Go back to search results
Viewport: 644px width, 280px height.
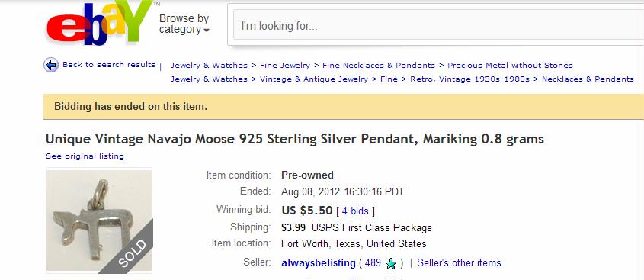[109, 65]
